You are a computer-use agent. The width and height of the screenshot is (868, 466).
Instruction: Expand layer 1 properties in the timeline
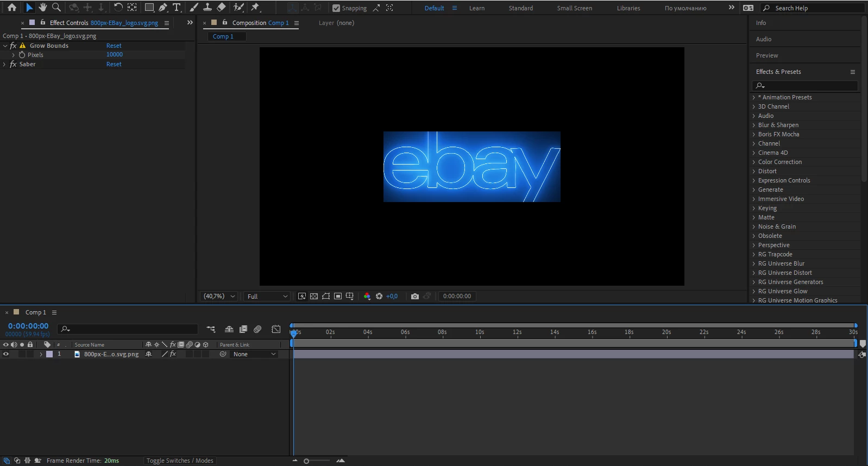41,354
